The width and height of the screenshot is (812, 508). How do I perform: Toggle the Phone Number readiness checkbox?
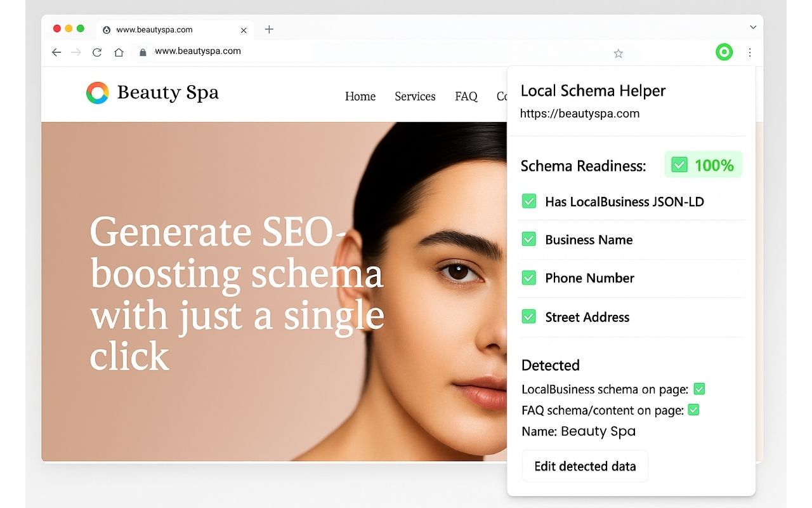click(529, 277)
